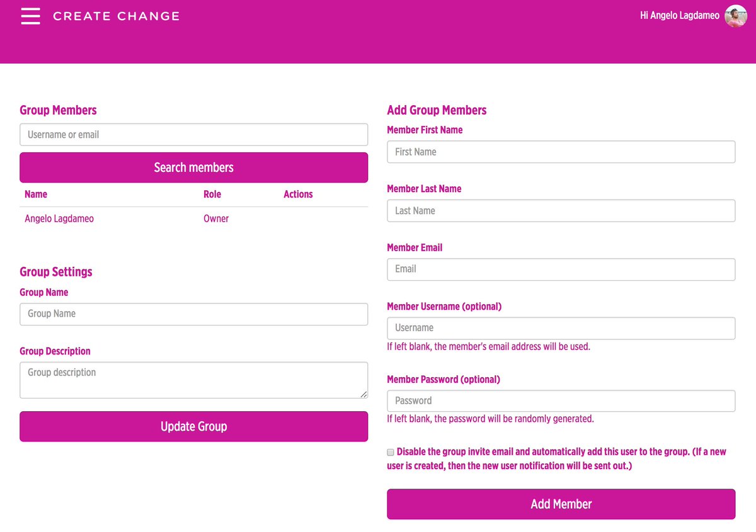Click the Add Member button
This screenshot has width=756, height=532.
pyautogui.click(x=561, y=504)
